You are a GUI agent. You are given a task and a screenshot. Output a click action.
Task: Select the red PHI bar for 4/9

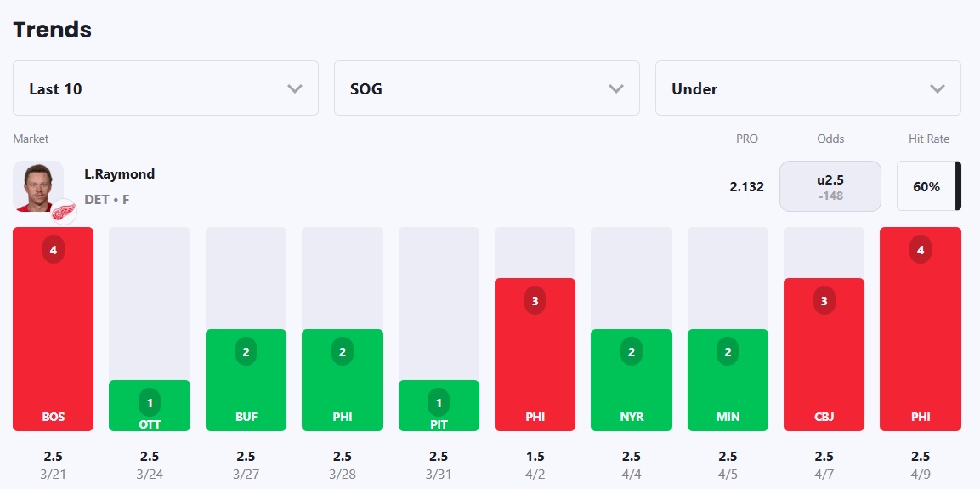[x=921, y=329]
